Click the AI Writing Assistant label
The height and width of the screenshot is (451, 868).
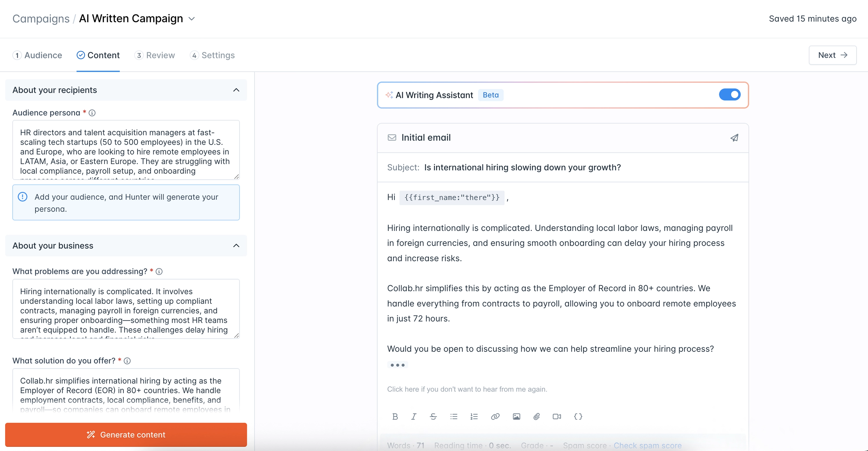tap(434, 95)
